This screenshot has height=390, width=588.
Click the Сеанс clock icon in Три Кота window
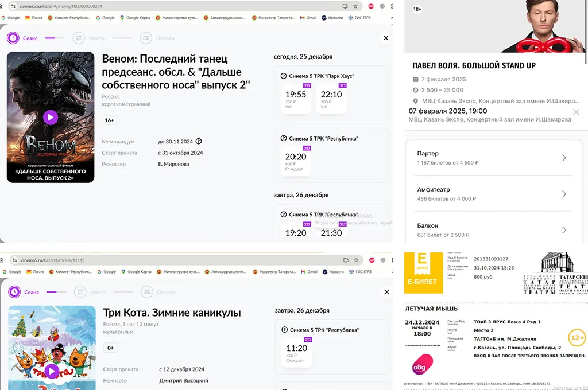coord(14,292)
